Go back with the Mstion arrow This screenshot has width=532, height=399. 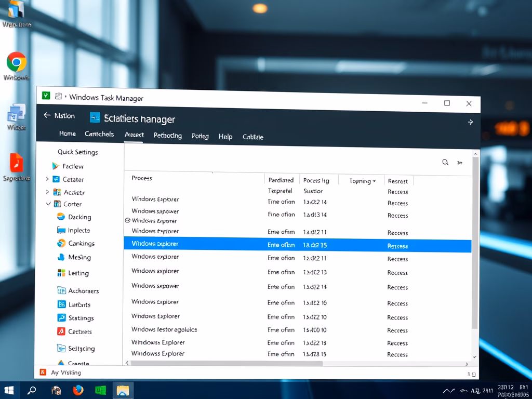point(47,115)
